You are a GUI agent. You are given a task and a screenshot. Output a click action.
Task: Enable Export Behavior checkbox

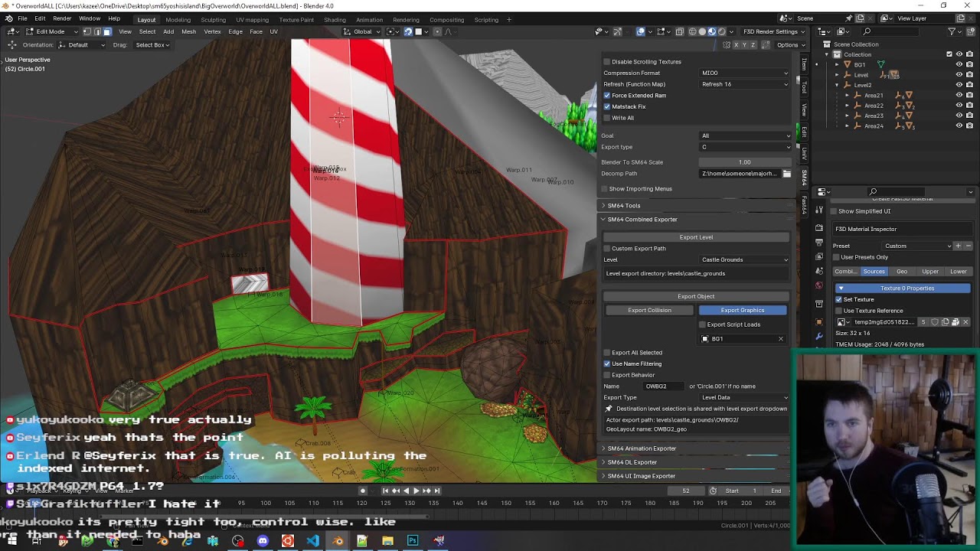pos(607,375)
